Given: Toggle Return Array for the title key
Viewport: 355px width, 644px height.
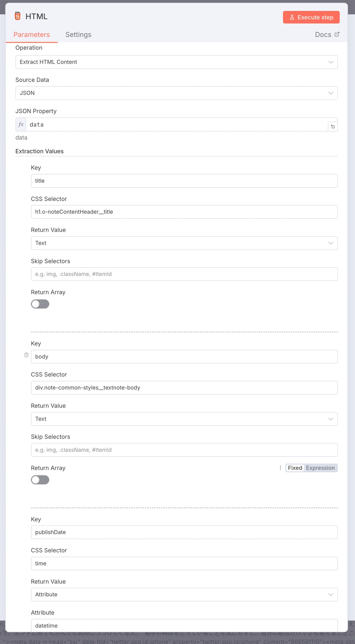Looking at the screenshot, I should 40,304.
